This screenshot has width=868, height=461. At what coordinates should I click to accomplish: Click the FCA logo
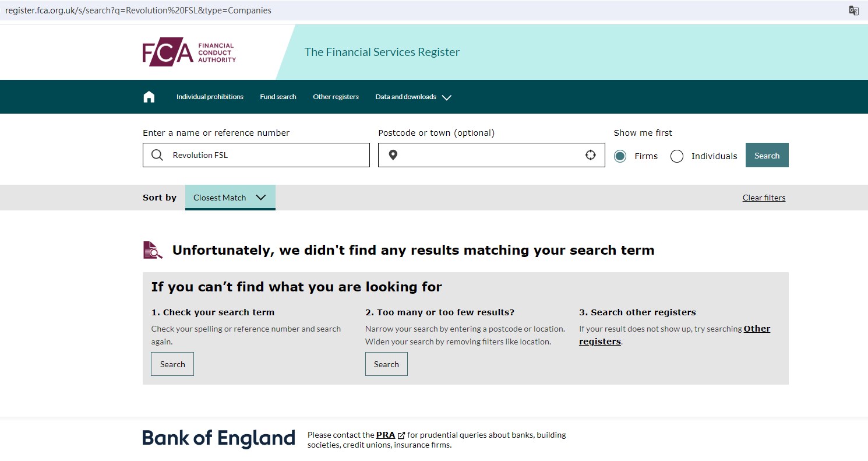(189, 52)
